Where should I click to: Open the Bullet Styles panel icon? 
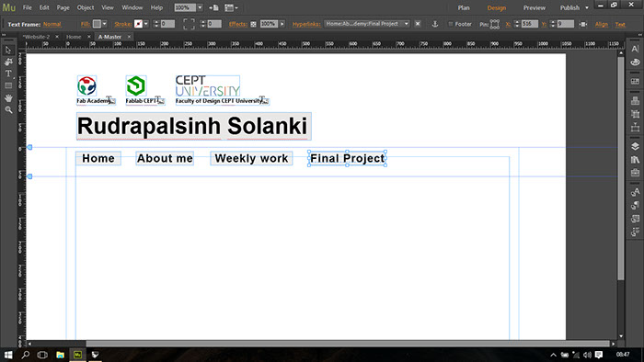point(635,232)
